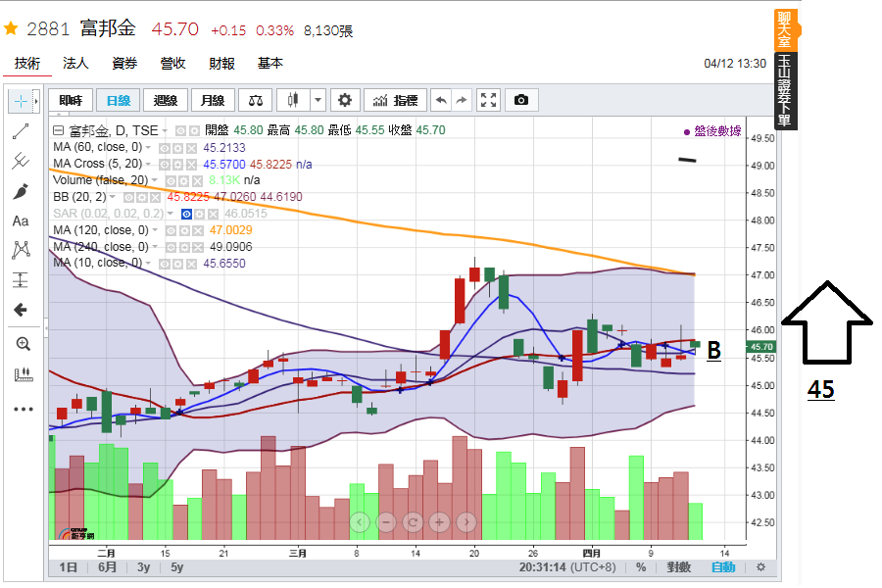Open the 富邦金, D, TSE dropdown arrow
882x588 pixels.
(165, 131)
